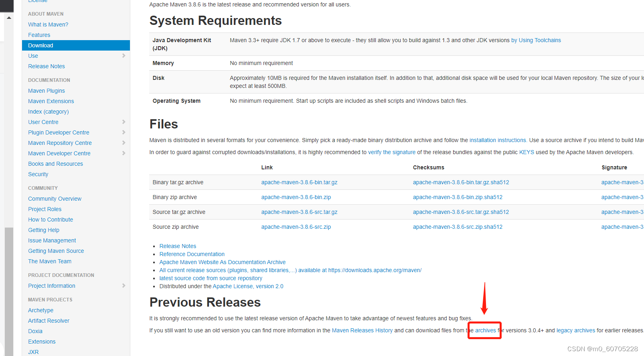
Task: Select the Download sidebar item
Action: click(76, 45)
